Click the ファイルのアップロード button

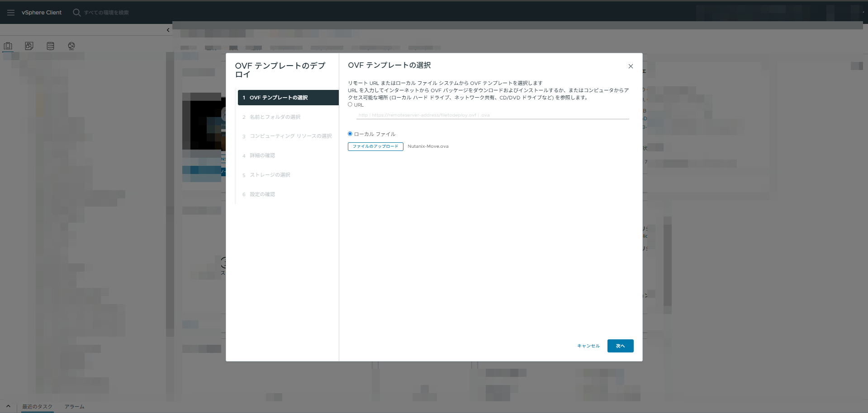pyautogui.click(x=375, y=146)
